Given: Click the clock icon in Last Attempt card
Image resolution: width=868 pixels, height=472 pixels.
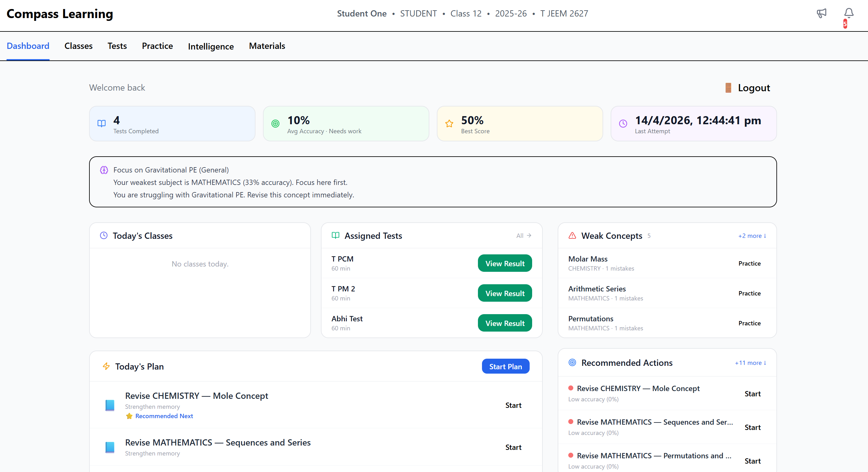Looking at the screenshot, I should 623,124.
